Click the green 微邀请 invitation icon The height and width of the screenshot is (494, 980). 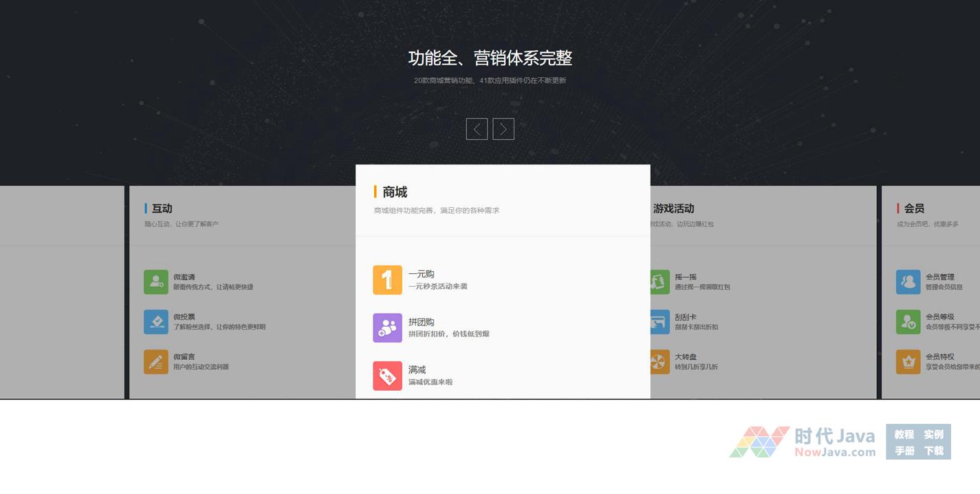click(156, 282)
